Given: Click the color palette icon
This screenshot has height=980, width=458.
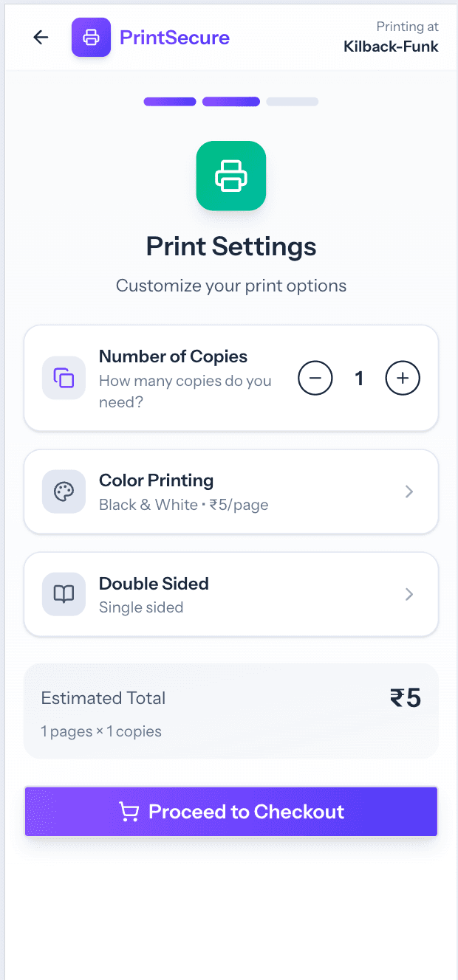Looking at the screenshot, I should click(64, 491).
